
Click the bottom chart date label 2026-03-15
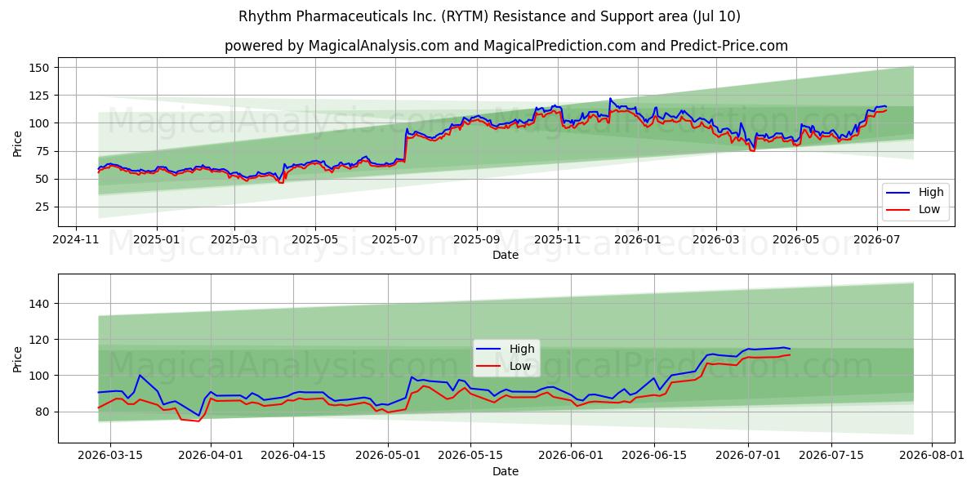tap(109, 457)
